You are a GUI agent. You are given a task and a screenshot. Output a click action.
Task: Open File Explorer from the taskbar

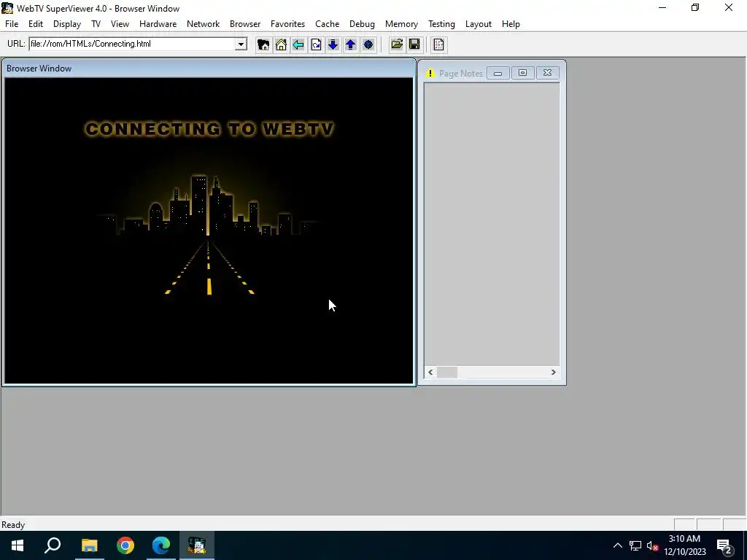point(89,545)
